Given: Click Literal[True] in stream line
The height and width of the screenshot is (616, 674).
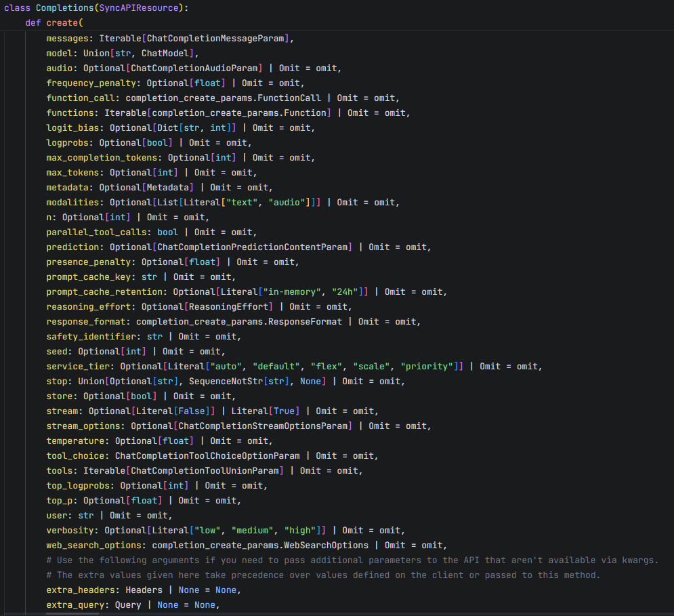Looking at the screenshot, I should [x=266, y=411].
